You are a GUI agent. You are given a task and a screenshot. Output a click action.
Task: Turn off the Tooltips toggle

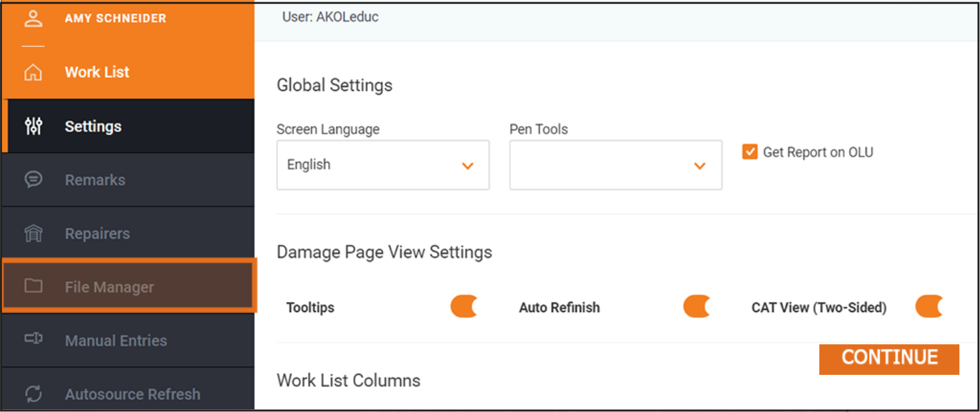[x=463, y=307]
